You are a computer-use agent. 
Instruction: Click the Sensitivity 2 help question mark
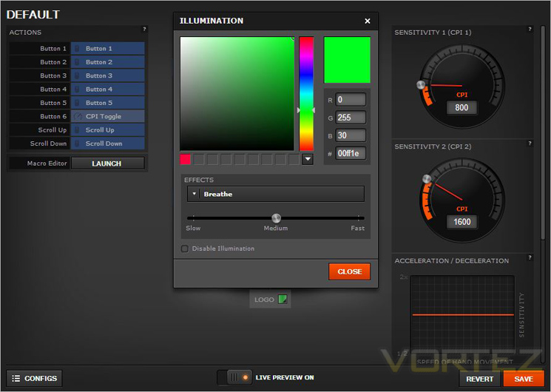pyautogui.click(x=530, y=143)
